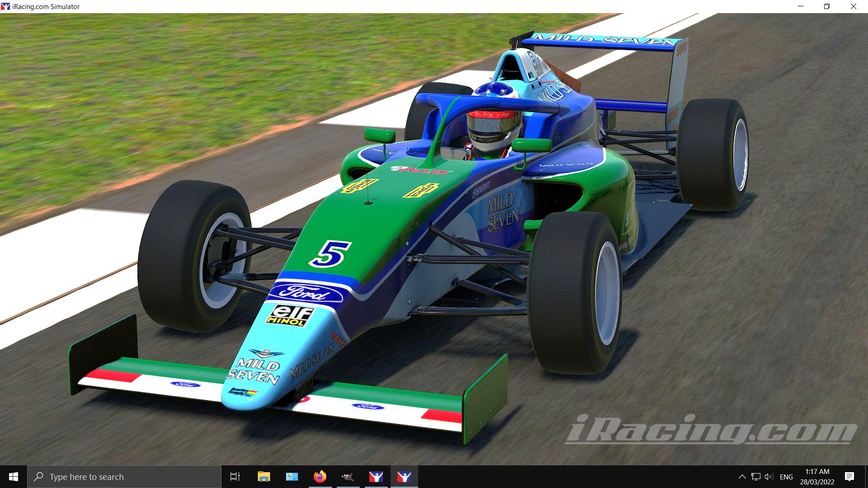This screenshot has width=868, height=488.
Task: Click the iRacing logo in the title bar
Action: point(5,6)
